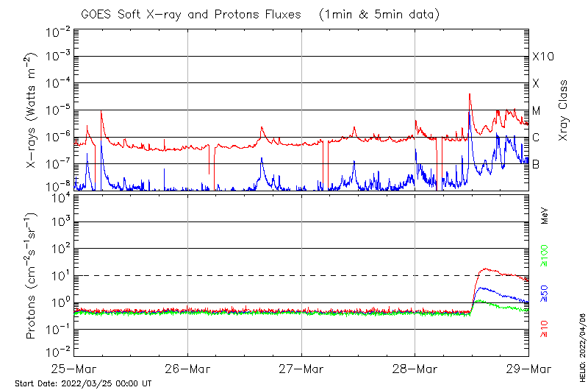Click the B X-ray class label

[536, 164]
